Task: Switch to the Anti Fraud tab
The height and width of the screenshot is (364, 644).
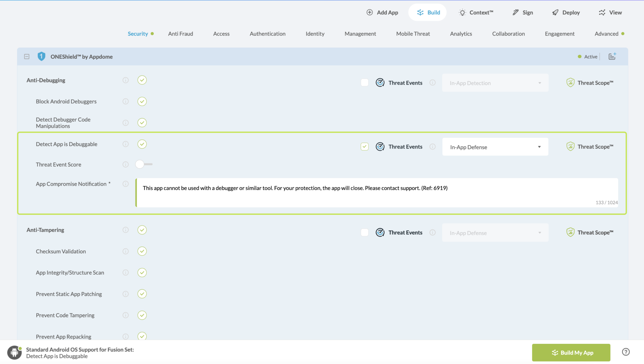Action: tap(180, 34)
